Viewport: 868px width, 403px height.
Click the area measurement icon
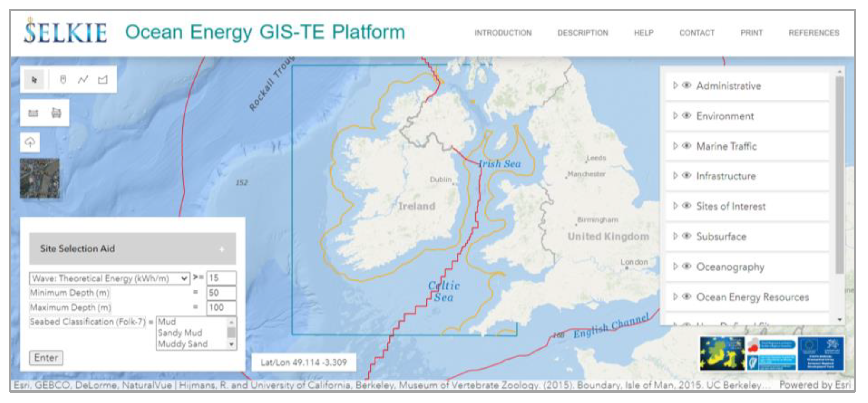(56, 113)
